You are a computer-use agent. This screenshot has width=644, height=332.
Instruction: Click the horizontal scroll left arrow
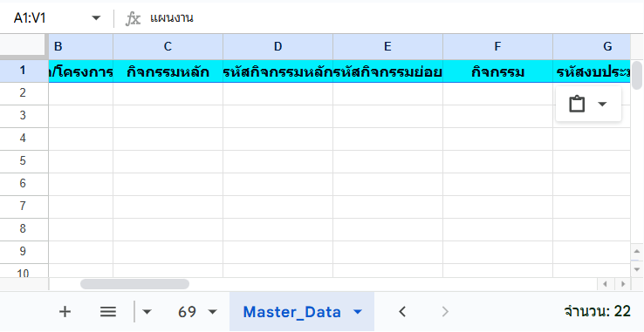tap(605, 284)
